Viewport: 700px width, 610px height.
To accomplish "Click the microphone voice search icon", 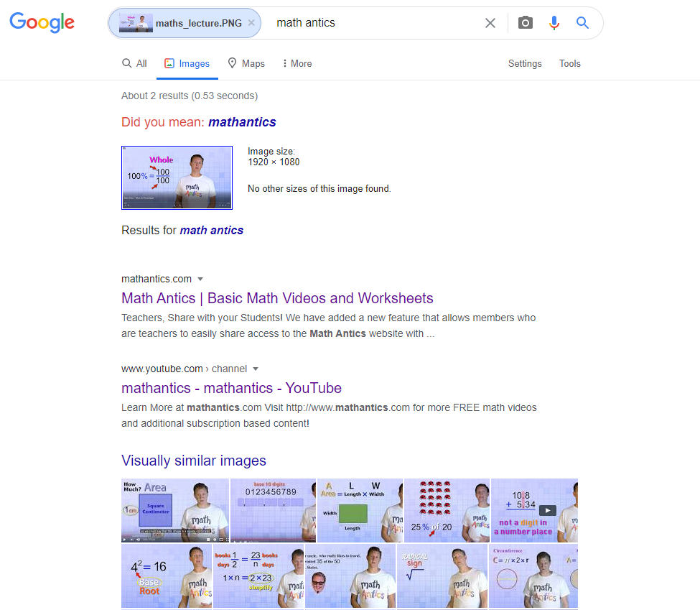I will point(554,23).
